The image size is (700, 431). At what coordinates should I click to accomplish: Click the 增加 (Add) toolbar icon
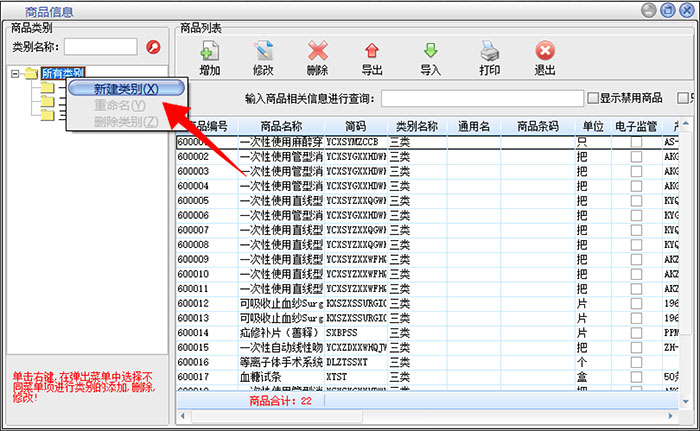point(210,57)
